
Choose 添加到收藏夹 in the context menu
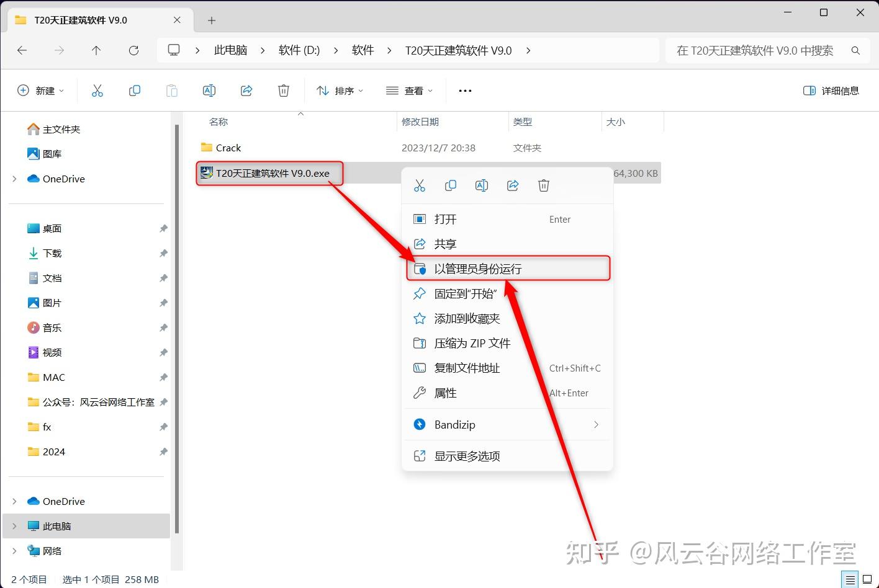[508, 318]
